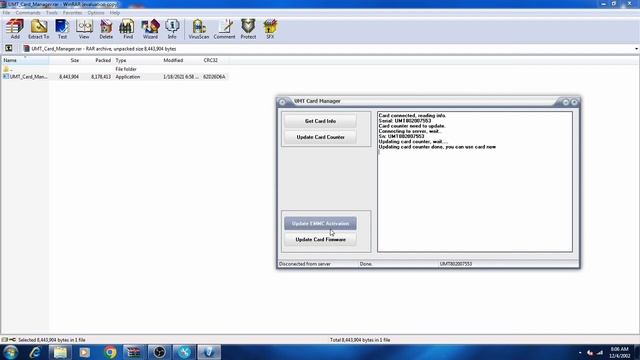Click the 'Done.' status bar entry

(x=366, y=264)
